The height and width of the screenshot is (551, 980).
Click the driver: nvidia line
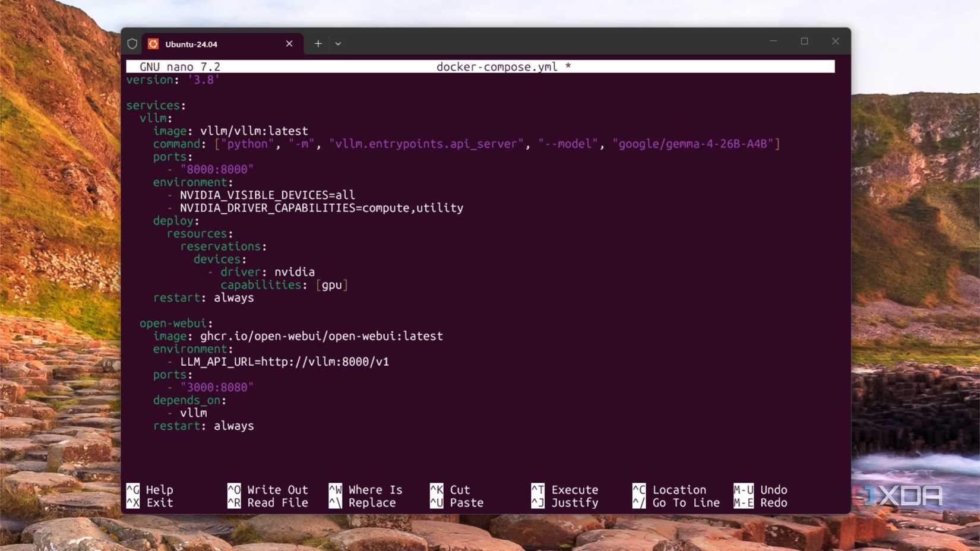click(x=267, y=272)
